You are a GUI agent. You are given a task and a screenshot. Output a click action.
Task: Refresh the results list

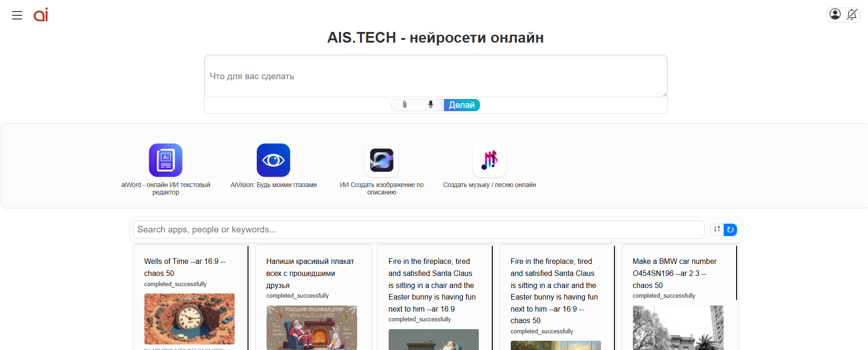[730, 230]
